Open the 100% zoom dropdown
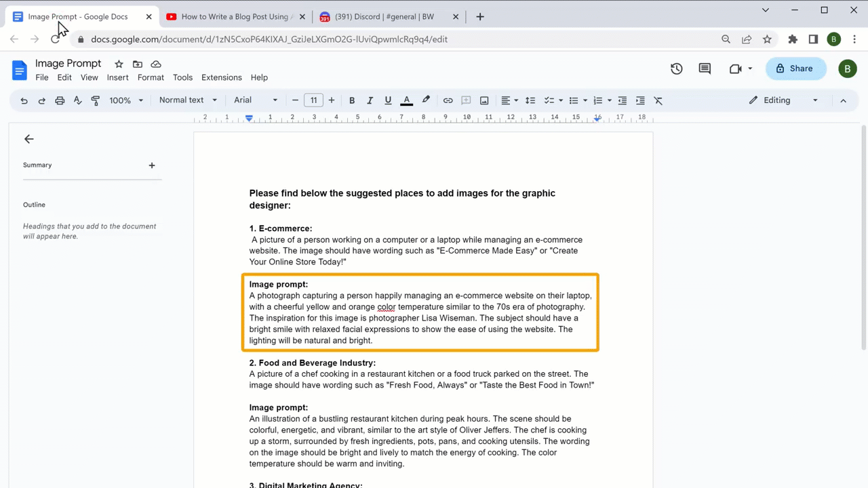The width and height of the screenshot is (868, 488). [126, 100]
